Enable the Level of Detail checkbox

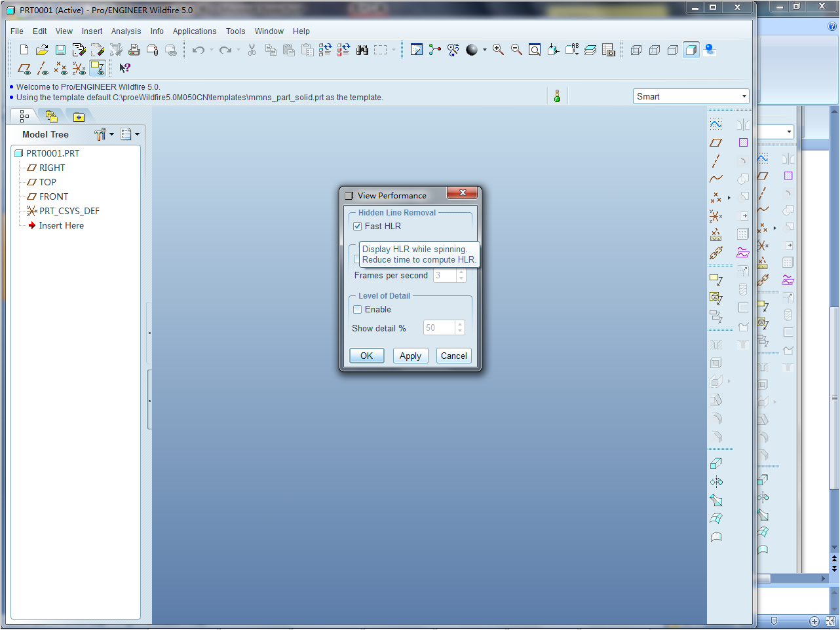click(358, 309)
